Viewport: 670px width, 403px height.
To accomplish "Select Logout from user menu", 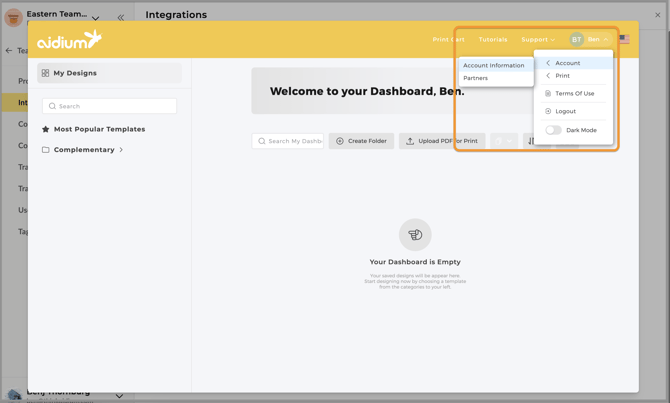I will tap(565, 111).
